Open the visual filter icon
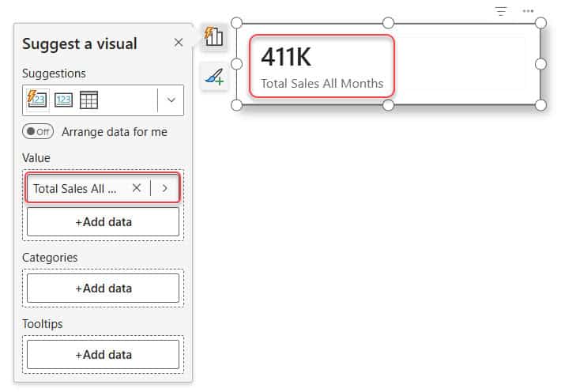Screen dimensions: 561x392 click(501, 11)
